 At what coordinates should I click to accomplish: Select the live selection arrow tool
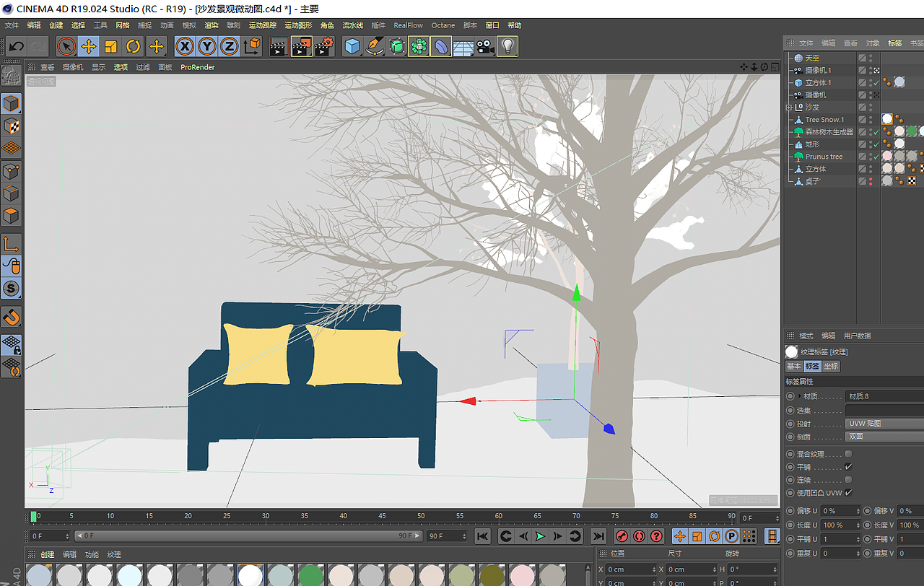(x=66, y=46)
